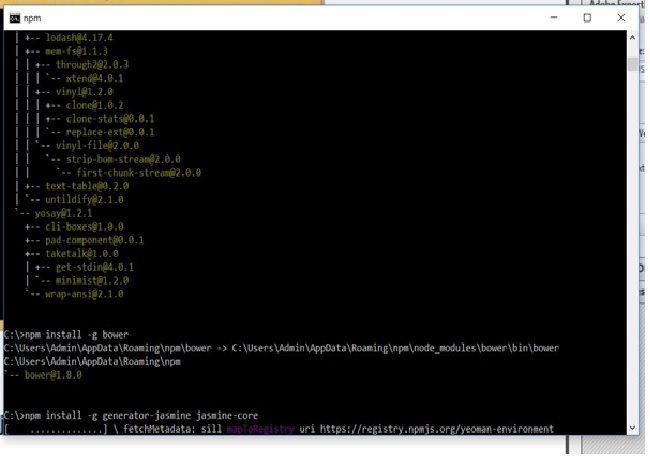The height and width of the screenshot is (457, 650).
Task: Click the bower@1.8.0 entry
Action: click(53, 375)
